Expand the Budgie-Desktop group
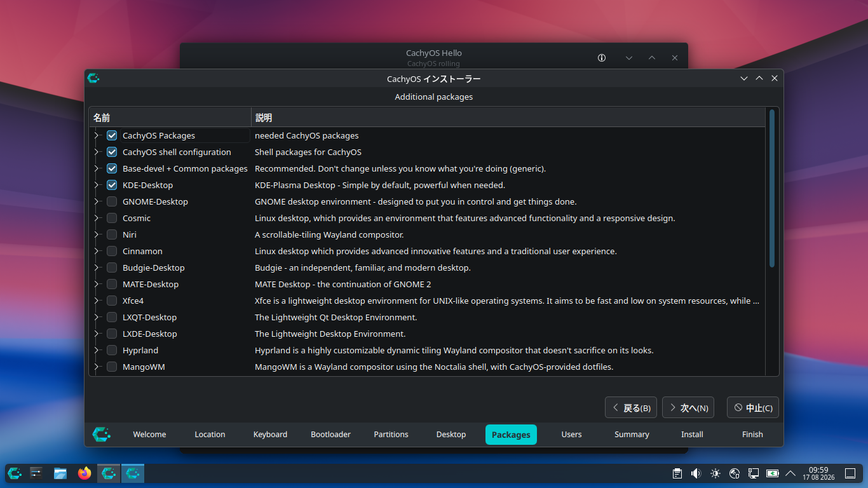Viewport: 868px width, 488px height. tap(97, 268)
